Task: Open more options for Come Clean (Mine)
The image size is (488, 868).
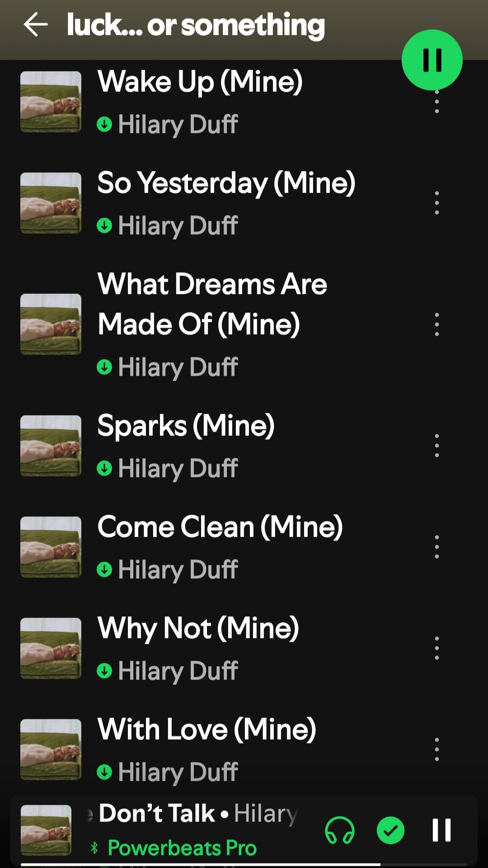Action: point(436,547)
